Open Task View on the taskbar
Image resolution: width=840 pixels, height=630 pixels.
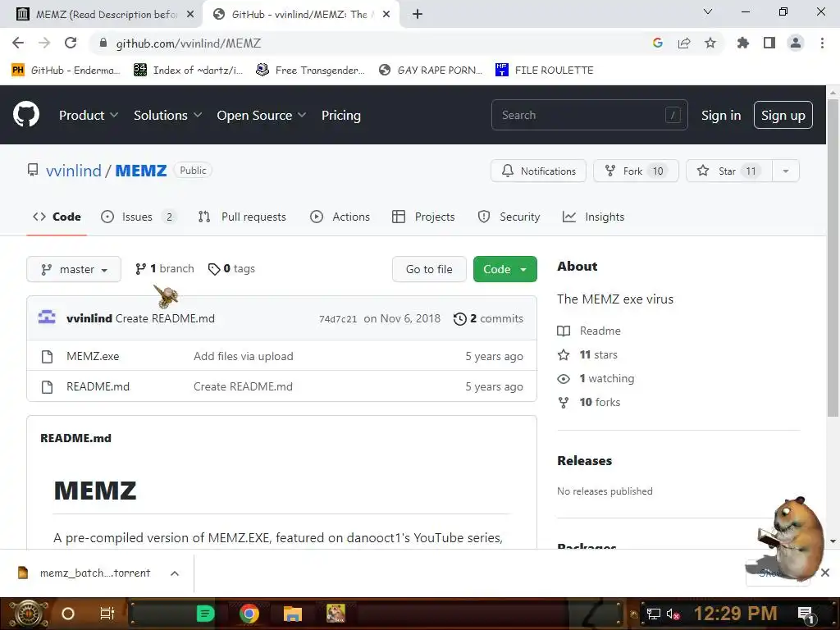click(x=107, y=614)
